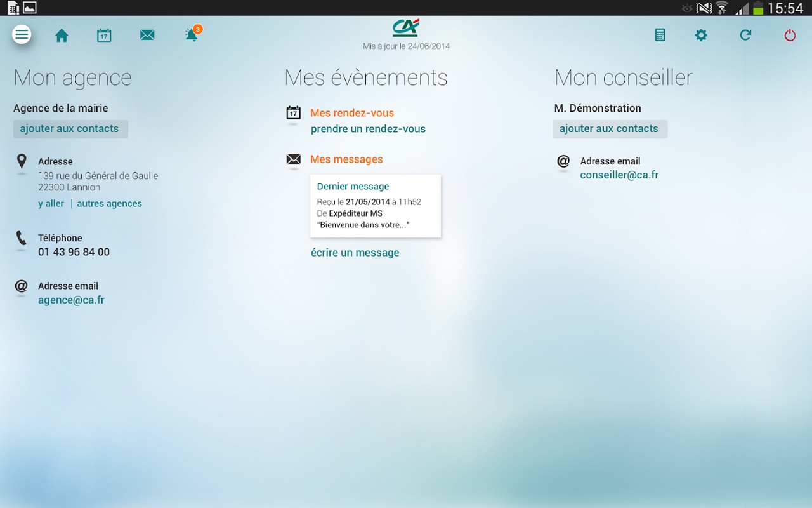812x508 pixels.
Task: Tap the @ icon under Mon agence
Action: pyautogui.click(x=22, y=286)
